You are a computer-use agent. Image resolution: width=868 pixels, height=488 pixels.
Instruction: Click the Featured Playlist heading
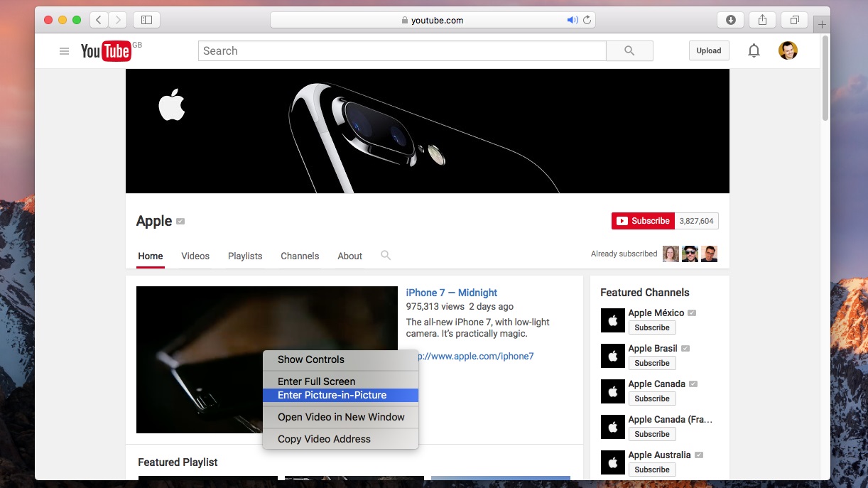point(178,462)
